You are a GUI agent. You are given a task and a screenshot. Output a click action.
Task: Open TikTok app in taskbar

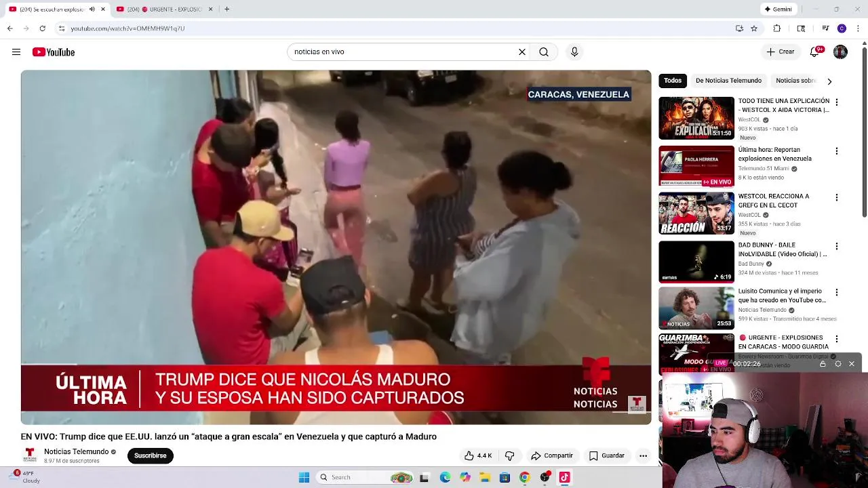point(564,477)
